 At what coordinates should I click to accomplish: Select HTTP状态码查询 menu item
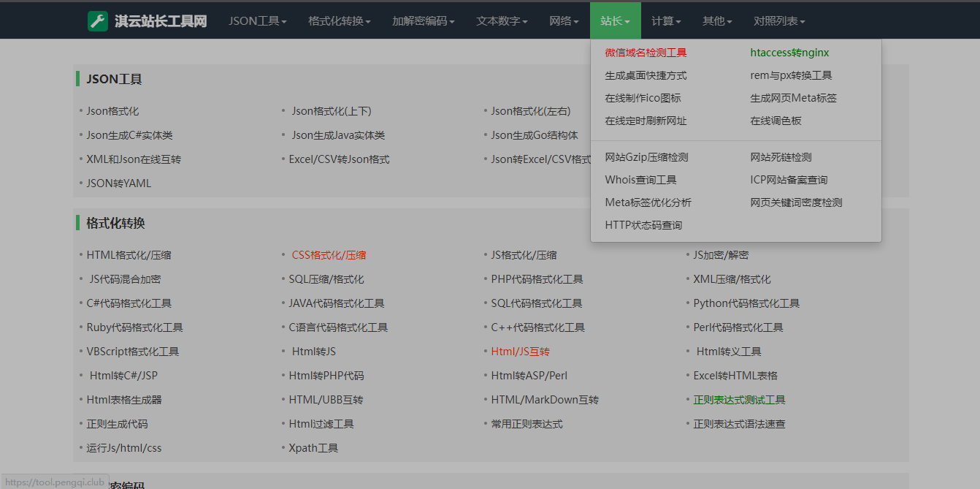[643, 225]
